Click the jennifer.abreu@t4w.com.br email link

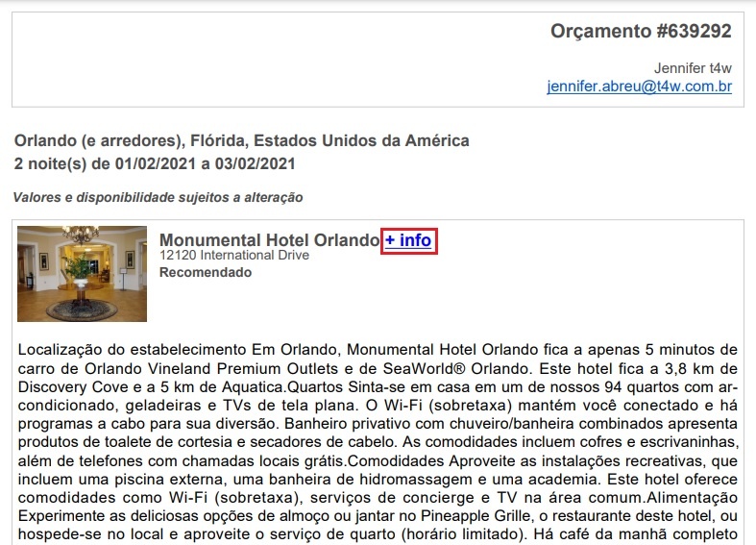coord(640,87)
